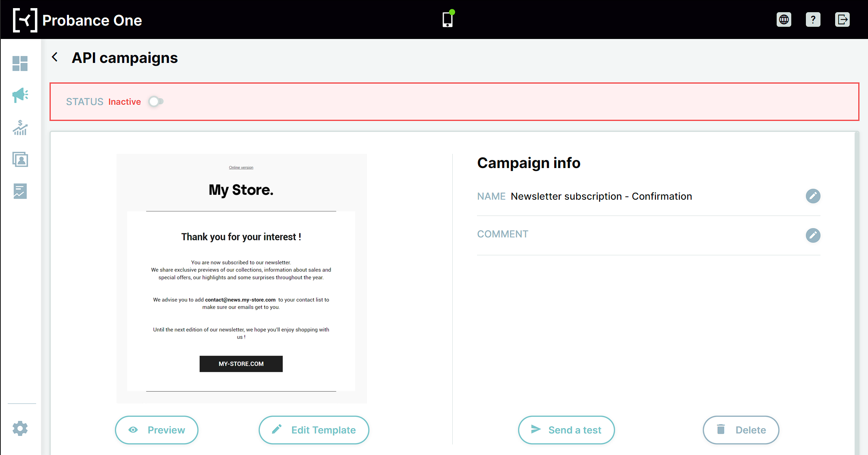
Task: Edit the campaign name with pencil icon
Action: coord(813,196)
